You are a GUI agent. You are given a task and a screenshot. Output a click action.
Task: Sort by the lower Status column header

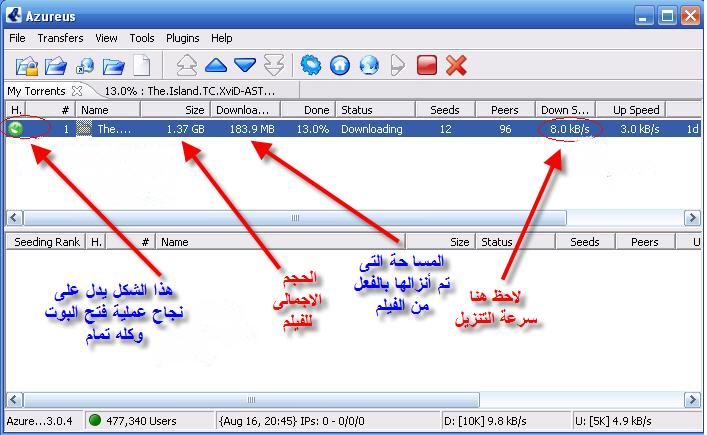[x=516, y=242]
